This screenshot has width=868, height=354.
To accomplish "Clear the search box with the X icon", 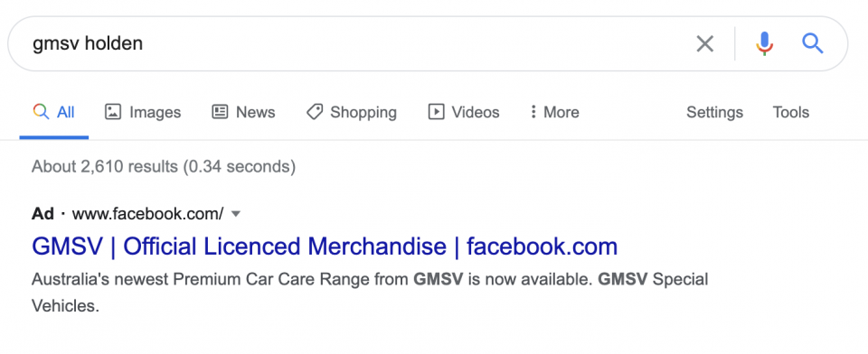I will [704, 43].
